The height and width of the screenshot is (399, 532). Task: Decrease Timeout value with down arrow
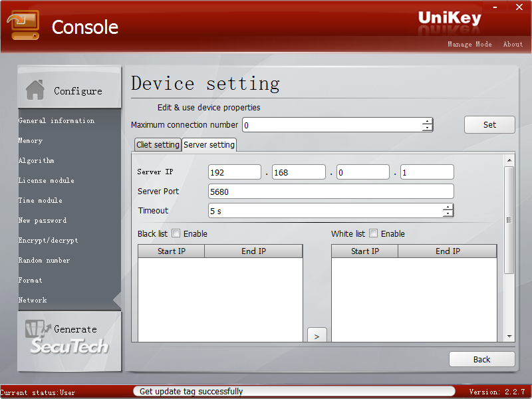point(448,213)
